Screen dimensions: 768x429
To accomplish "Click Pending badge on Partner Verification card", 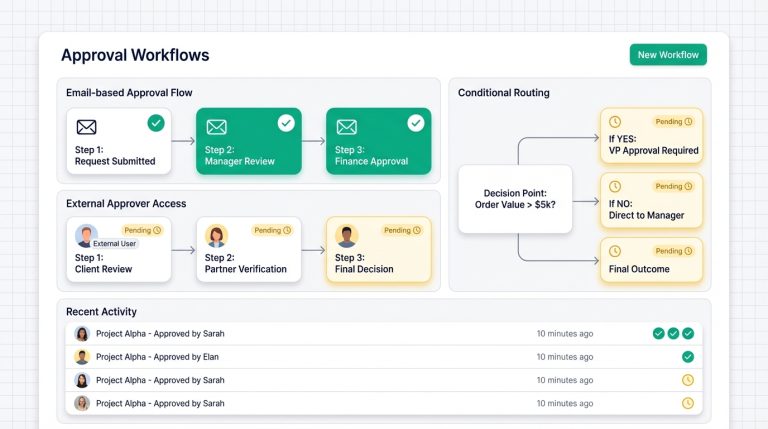I will pos(272,230).
